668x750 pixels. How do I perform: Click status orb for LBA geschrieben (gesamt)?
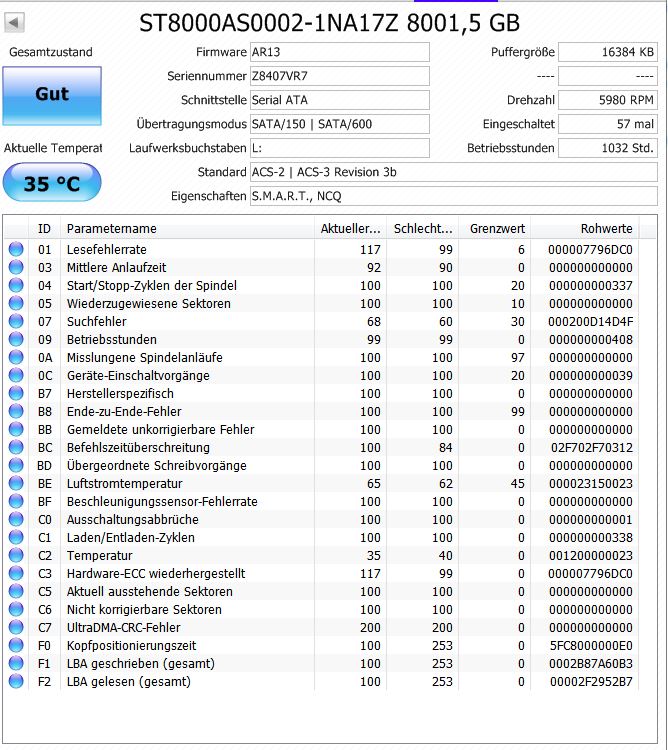[16, 663]
